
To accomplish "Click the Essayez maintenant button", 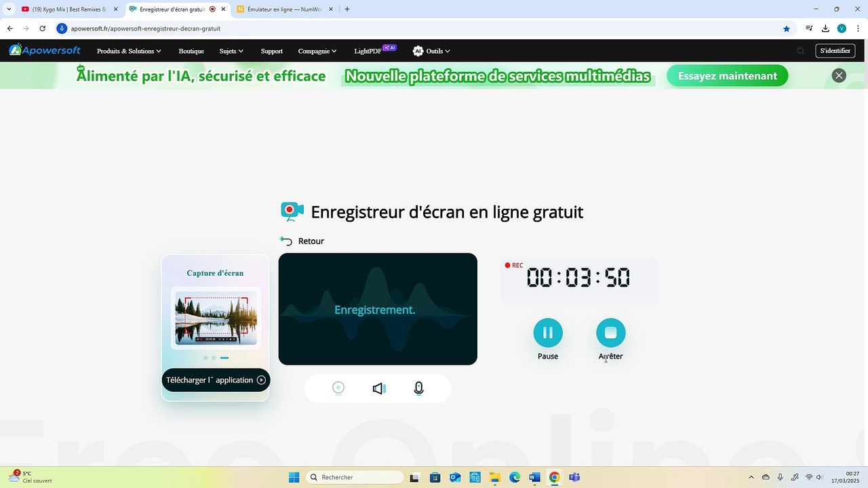I will (x=727, y=76).
